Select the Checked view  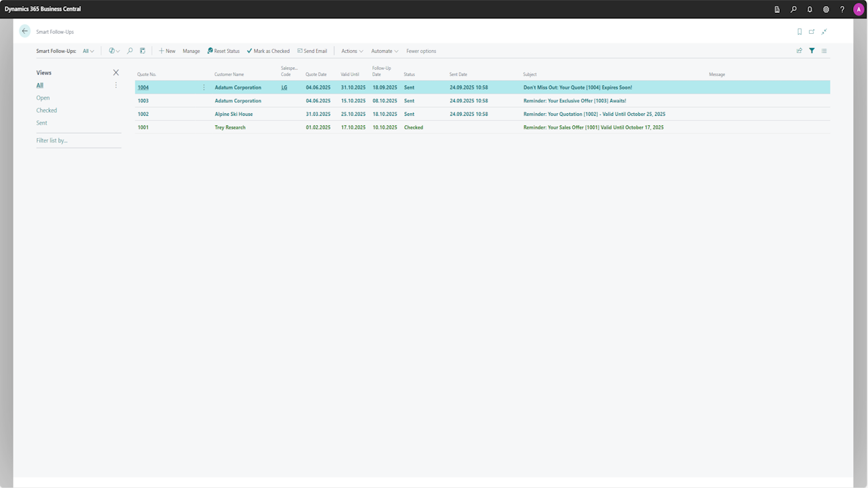[x=47, y=110]
